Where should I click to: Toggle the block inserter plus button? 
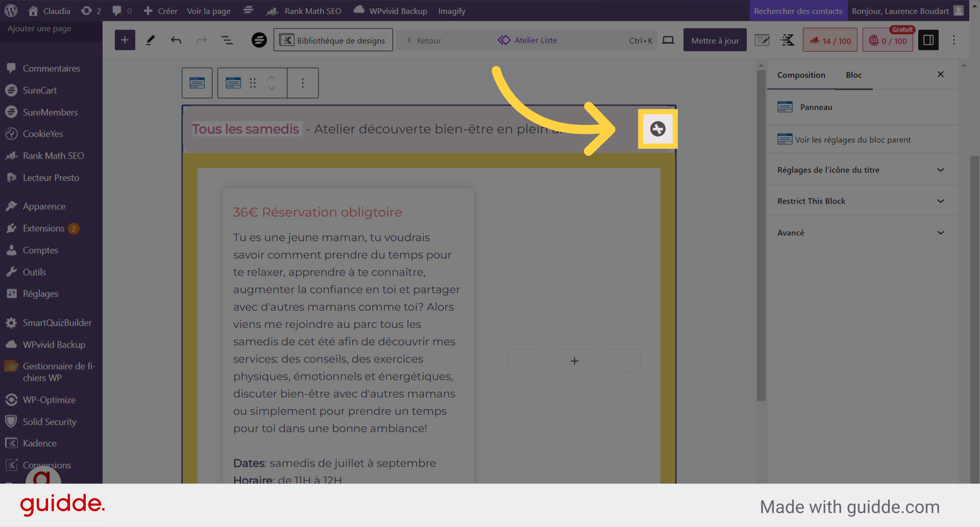[x=125, y=40]
